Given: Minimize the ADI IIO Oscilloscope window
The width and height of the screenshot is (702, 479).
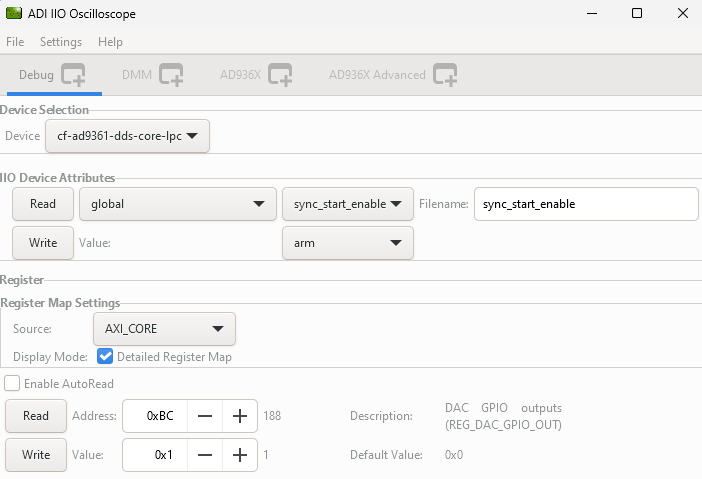Looking at the screenshot, I should pos(592,13).
